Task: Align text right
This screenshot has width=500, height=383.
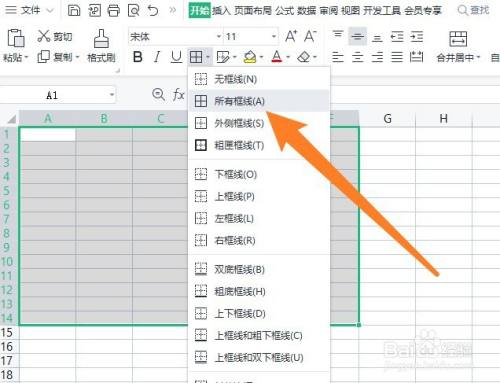Action: point(377,57)
